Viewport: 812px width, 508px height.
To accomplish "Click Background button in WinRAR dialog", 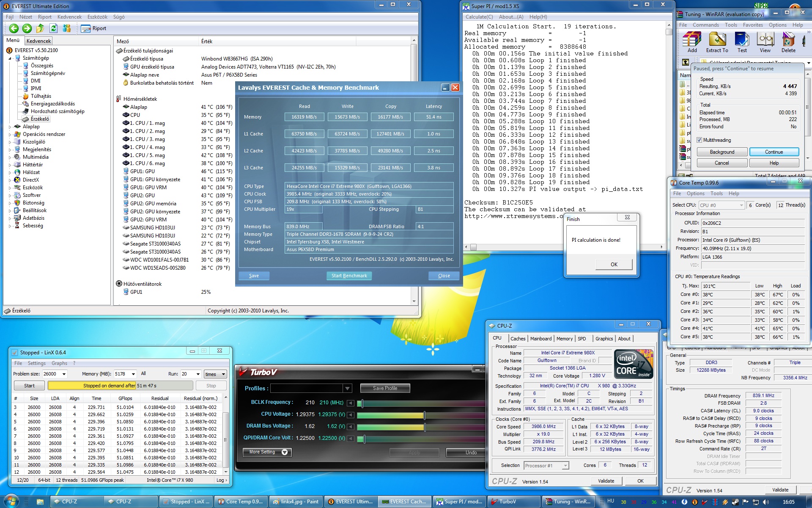I will click(x=722, y=152).
